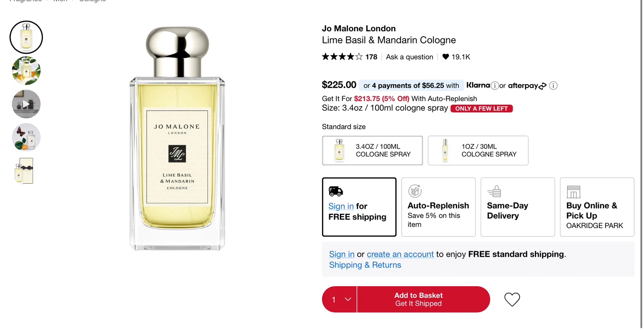Image resolution: width=644 pixels, height=330 pixels.
Task: Click the star rating icons
Action: [x=342, y=57]
